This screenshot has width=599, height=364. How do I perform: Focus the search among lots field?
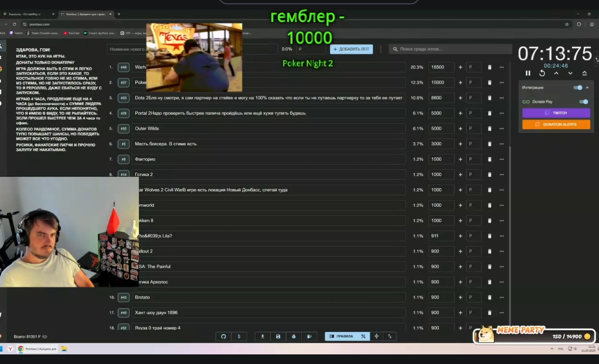[x=450, y=49]
